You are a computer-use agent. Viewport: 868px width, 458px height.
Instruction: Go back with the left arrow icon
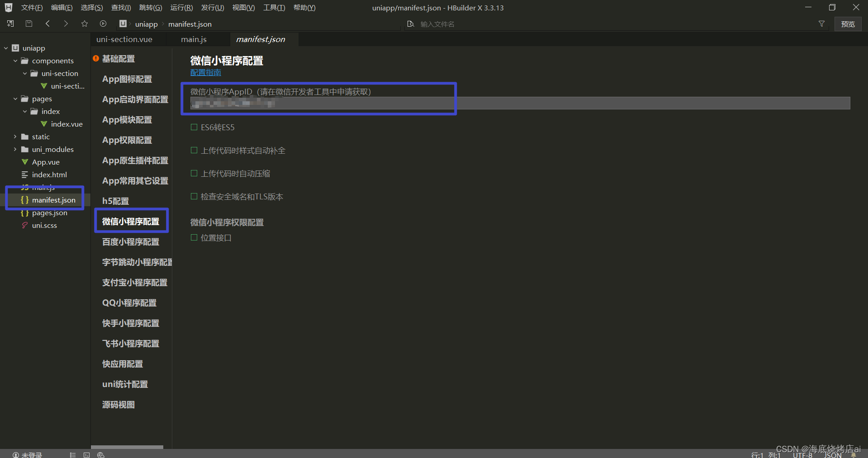tap(47, 24)
